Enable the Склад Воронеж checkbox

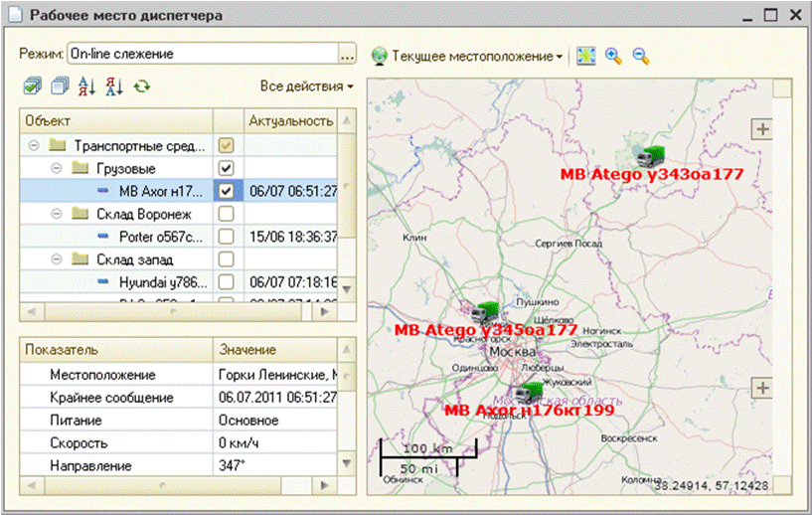226,214
